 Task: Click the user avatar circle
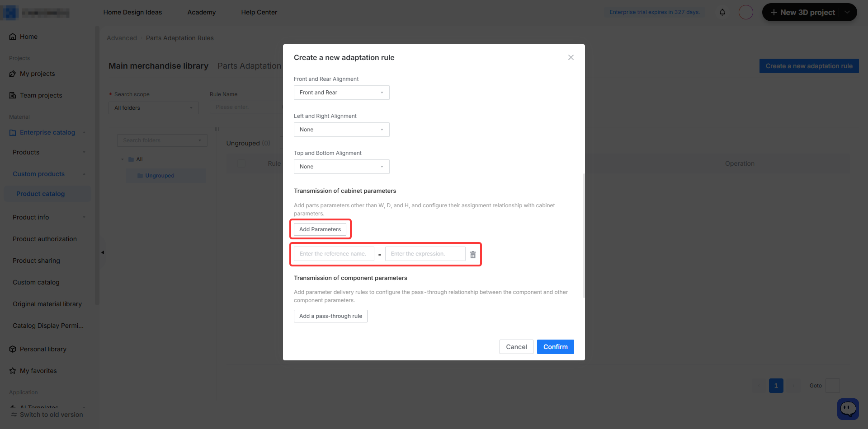[x=746, y=12]
